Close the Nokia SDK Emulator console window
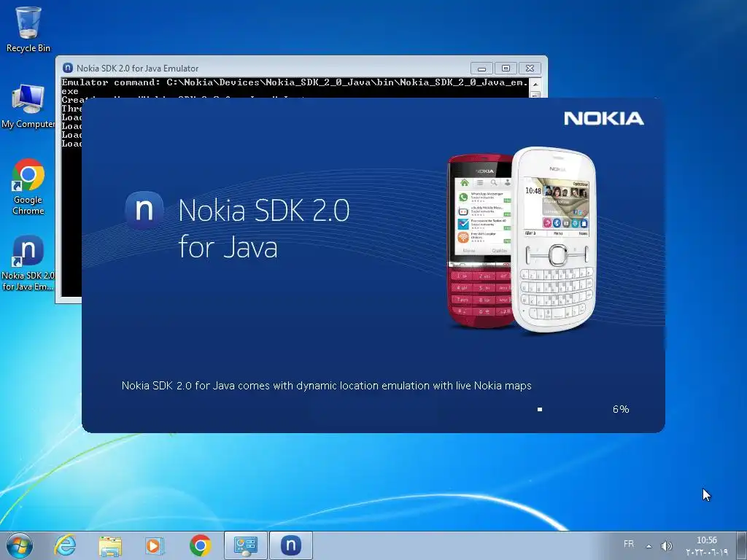The height and width of the screenshot is (560, 747). [530, 69]
